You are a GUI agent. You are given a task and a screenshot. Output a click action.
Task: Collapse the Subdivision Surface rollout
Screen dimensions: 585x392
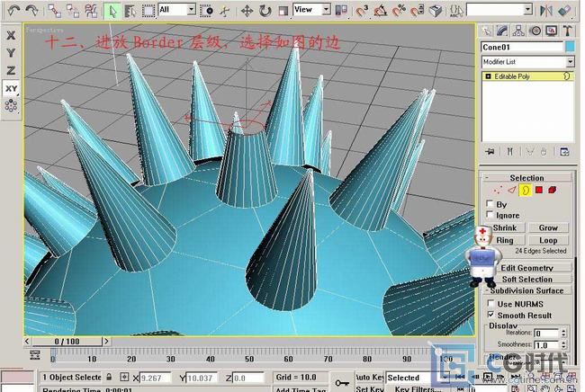coord(526,290)
